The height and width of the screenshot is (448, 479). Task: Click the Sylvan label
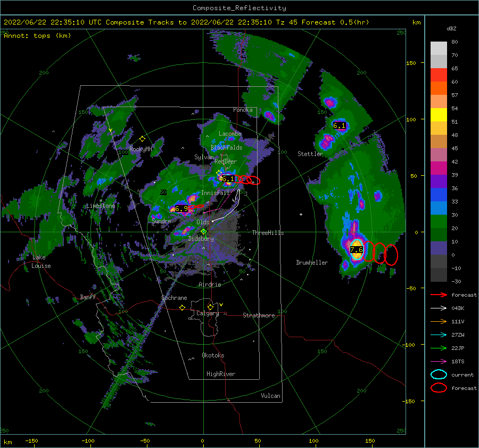204,157
